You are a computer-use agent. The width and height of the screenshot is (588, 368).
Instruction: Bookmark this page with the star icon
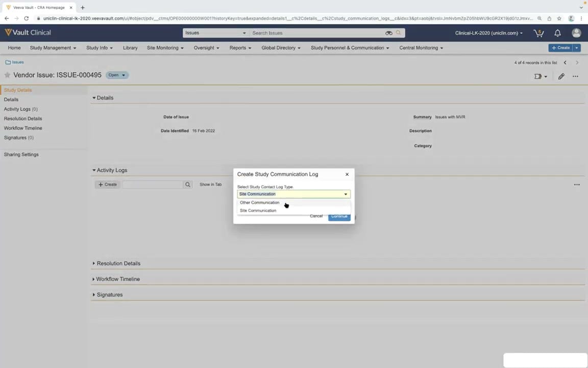[559, 18]
